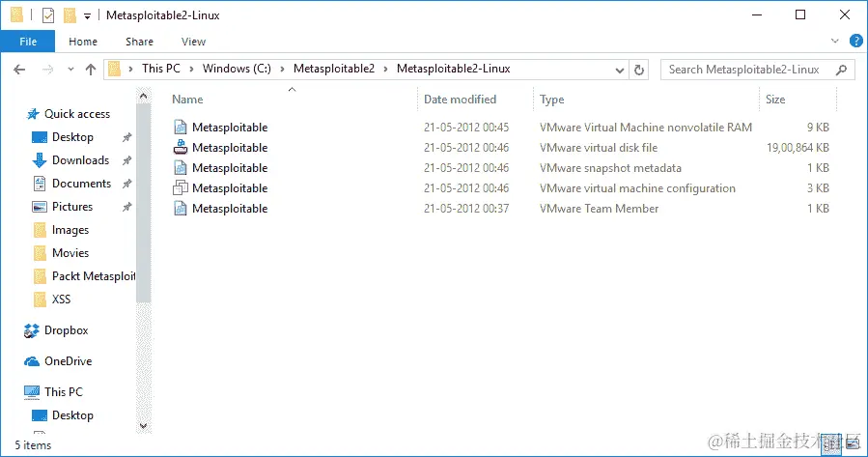This screenshot has width=868, height=457.
Task: Select This PC in navigation pane
Action: tap(63, 391)
